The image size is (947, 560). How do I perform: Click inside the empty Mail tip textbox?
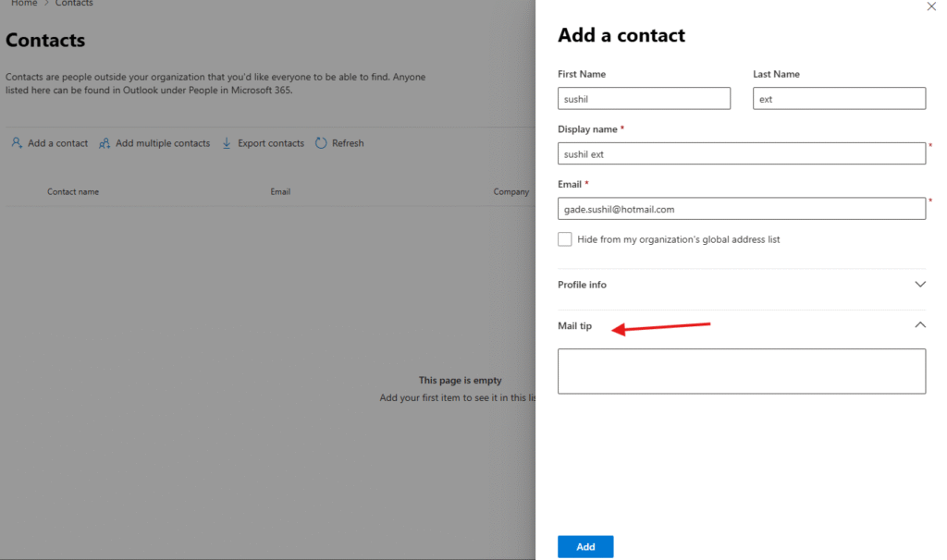coord(741,371)
